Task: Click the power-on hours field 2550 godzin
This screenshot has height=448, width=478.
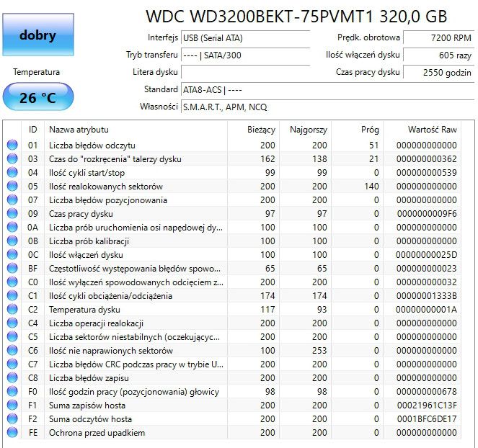Action: point(438,72)
